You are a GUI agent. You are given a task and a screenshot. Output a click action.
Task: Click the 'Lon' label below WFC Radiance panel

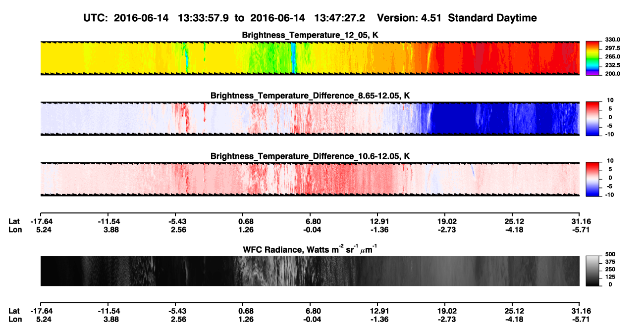pos(14,319)
